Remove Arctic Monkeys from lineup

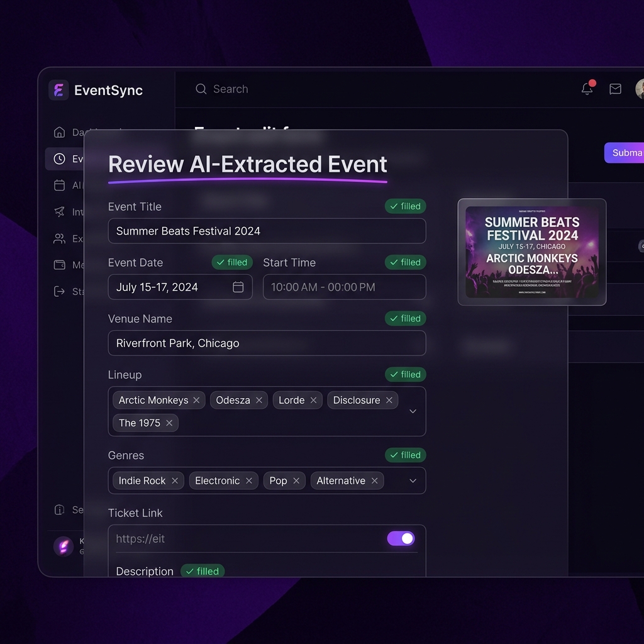click(x=196, y=400)
